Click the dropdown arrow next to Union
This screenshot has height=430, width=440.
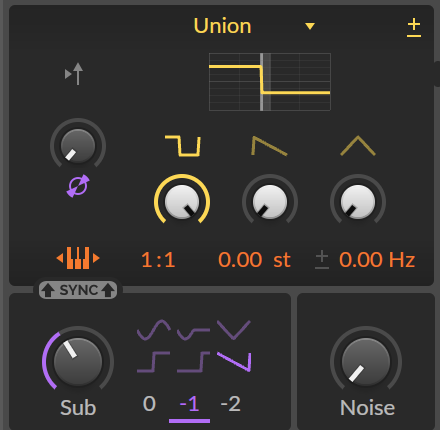click(310, 26)
